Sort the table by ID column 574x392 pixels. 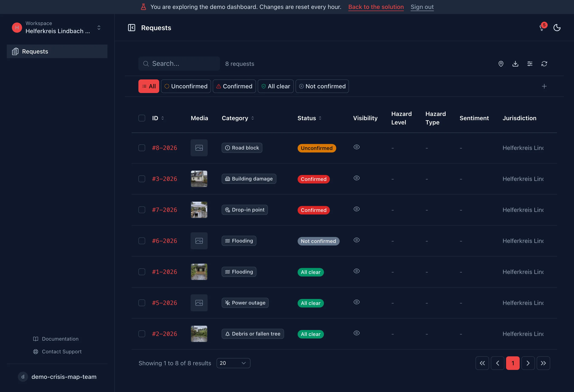(x=158, y=118)
